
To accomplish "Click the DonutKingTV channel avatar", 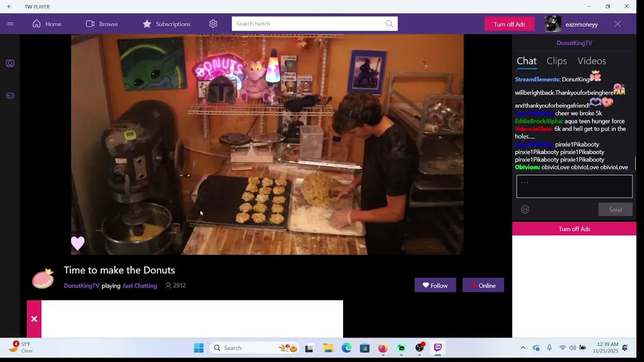I will (x=43, y=278).
